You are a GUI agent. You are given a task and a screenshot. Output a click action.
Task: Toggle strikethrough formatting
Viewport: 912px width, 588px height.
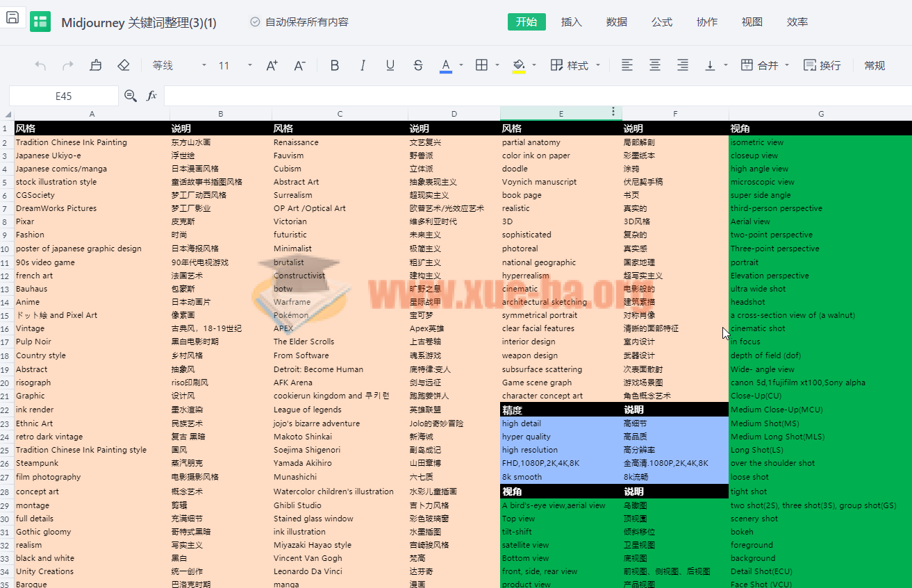417,65
